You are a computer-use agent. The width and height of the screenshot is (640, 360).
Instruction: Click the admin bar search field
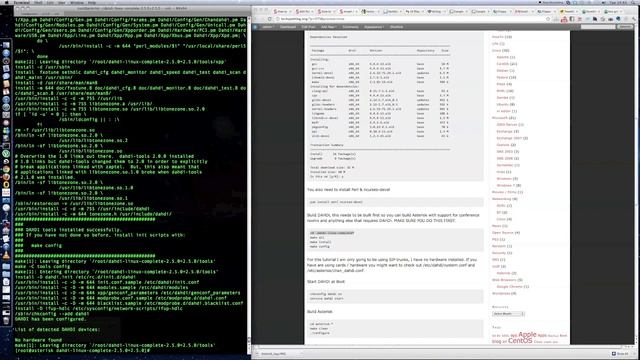[x=598, y=27]
